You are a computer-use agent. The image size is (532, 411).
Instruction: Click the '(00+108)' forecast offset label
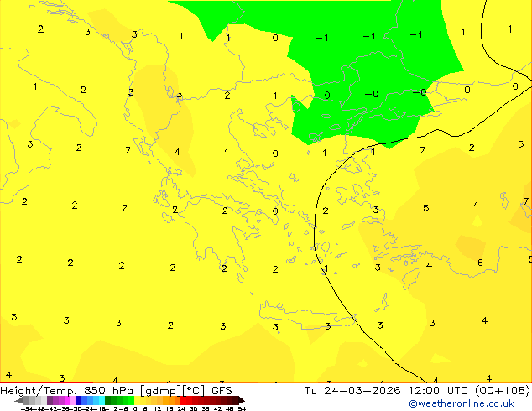(503, 391)
